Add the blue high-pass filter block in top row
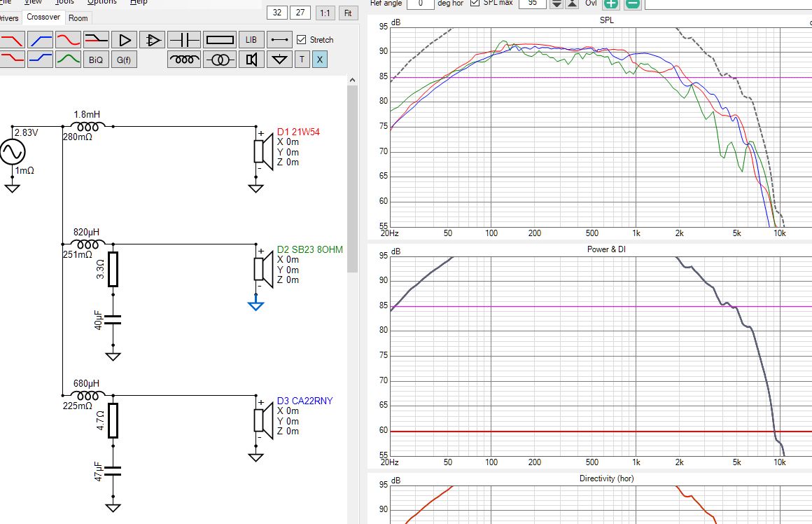Viewport: 812px width, 524px height. tap(40, 40)
